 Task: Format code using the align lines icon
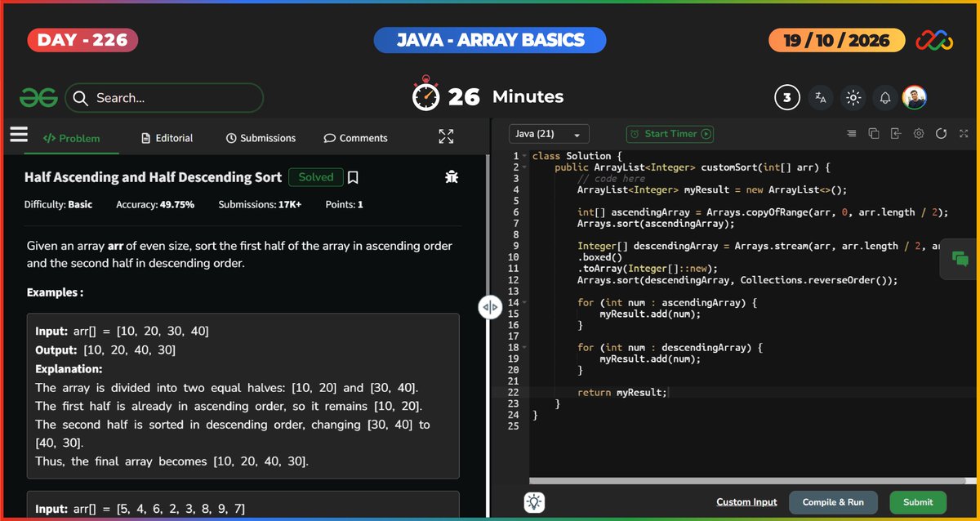pyautogui.click(x=852, y=133)
